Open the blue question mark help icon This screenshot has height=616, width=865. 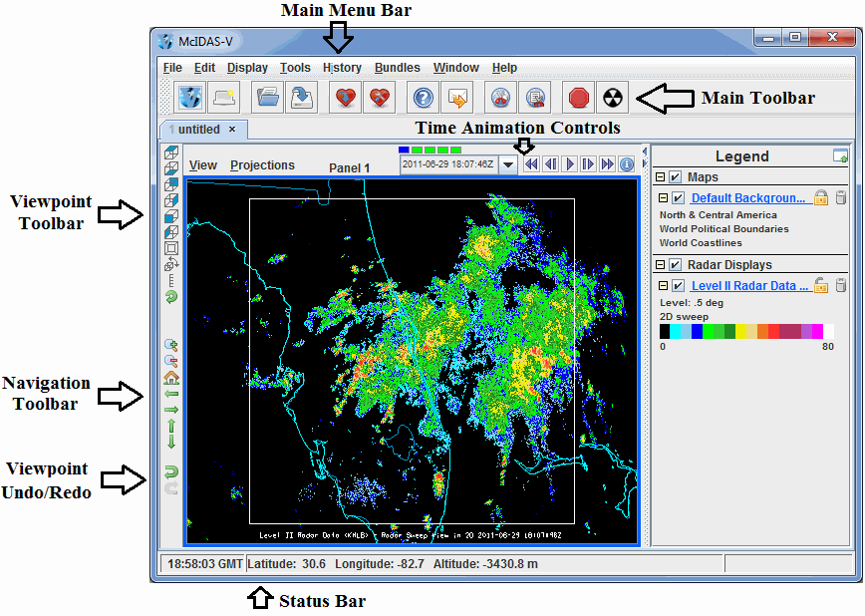point(424,98)
